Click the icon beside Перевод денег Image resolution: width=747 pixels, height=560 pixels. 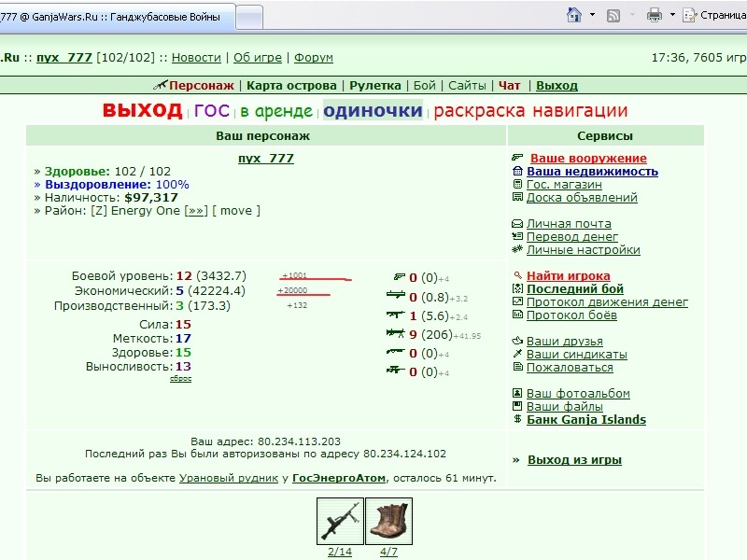[x=517, y=236]
